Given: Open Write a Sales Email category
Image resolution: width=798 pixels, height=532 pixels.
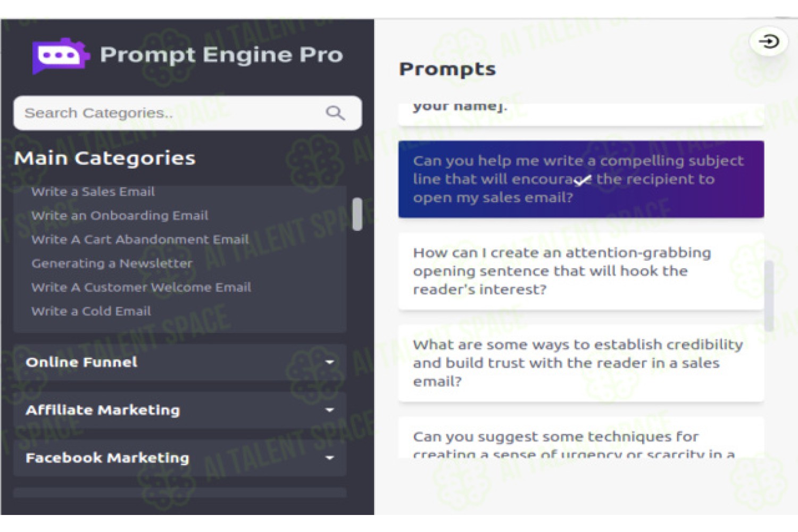Looking at the screenshot, I should 93,192.
